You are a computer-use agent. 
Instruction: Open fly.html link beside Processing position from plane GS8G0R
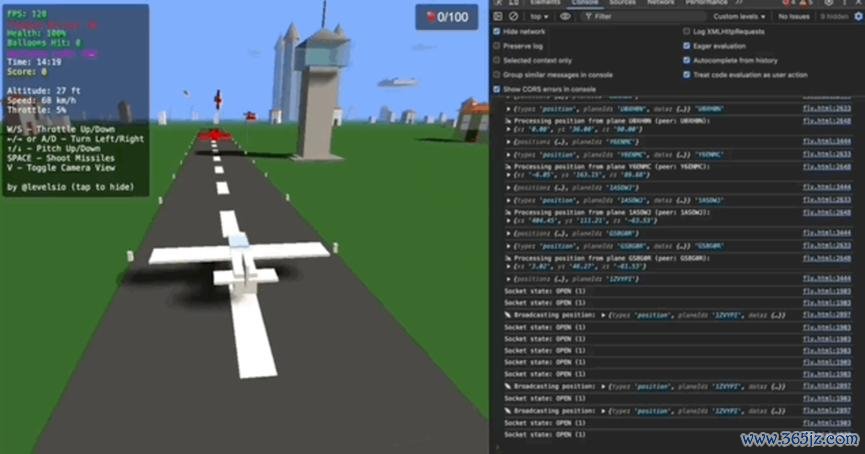pos(826,258)
